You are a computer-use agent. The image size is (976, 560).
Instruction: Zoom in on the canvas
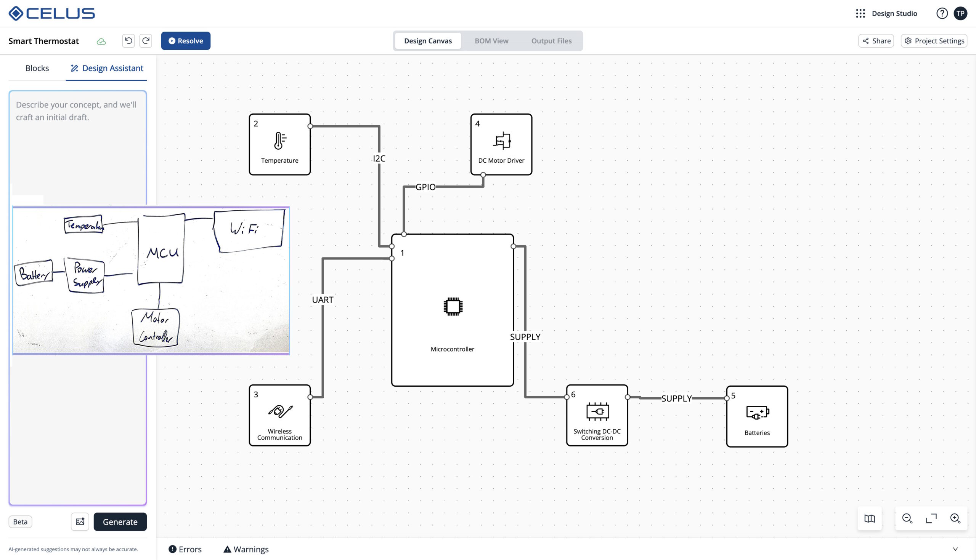955,518
